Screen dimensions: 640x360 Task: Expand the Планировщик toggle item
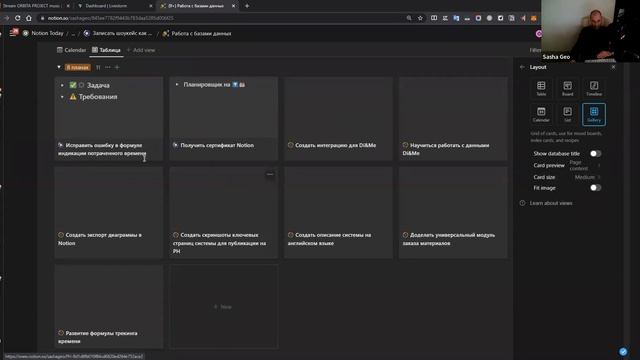tap(177, 84)
